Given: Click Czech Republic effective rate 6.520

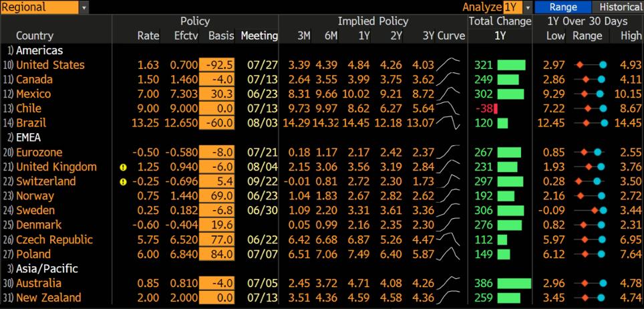Looking at the screenshot, I should pyautogui.click(x=185, y=239).
